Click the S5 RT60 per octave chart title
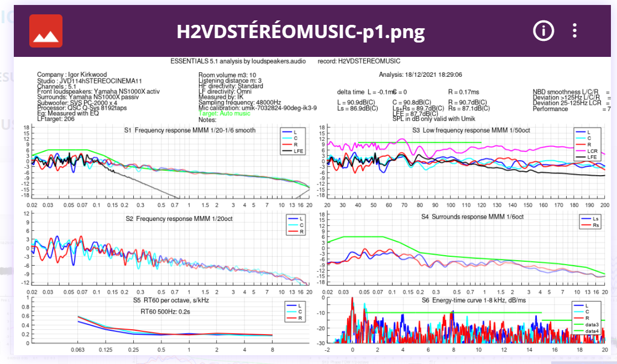This screenshot has height=364, width=617. point(172,300)
